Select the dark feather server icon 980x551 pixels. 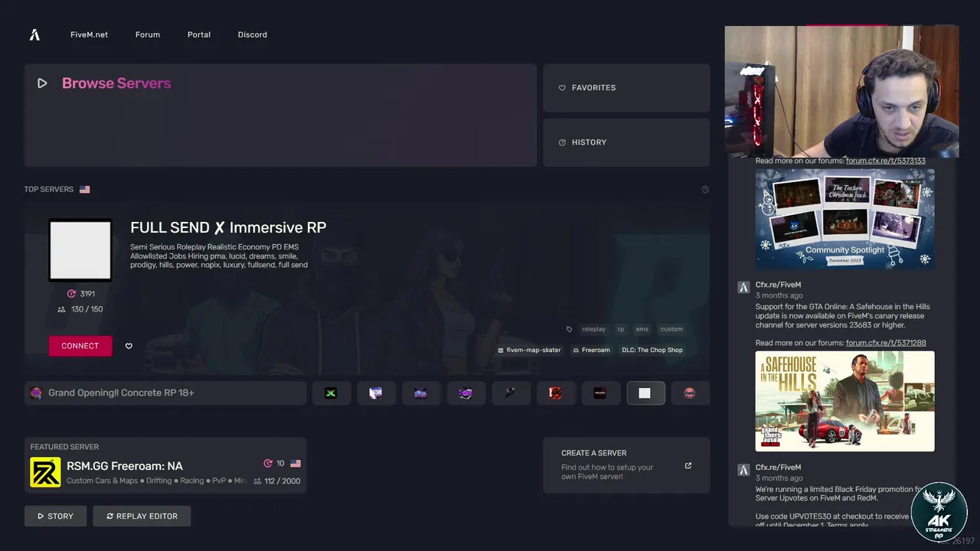[511, 393]
